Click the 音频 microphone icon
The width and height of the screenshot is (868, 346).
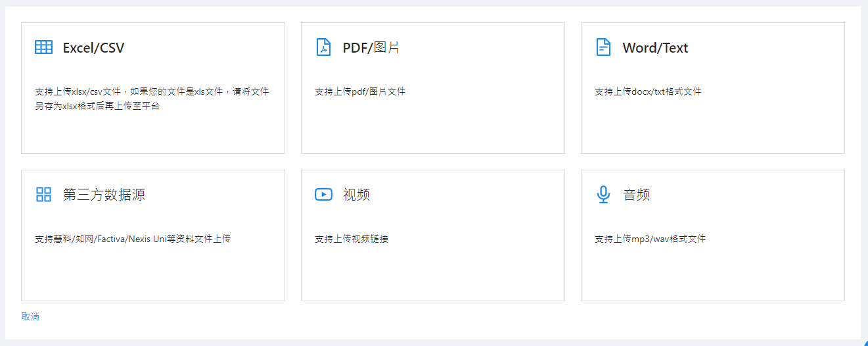(603, 195)
